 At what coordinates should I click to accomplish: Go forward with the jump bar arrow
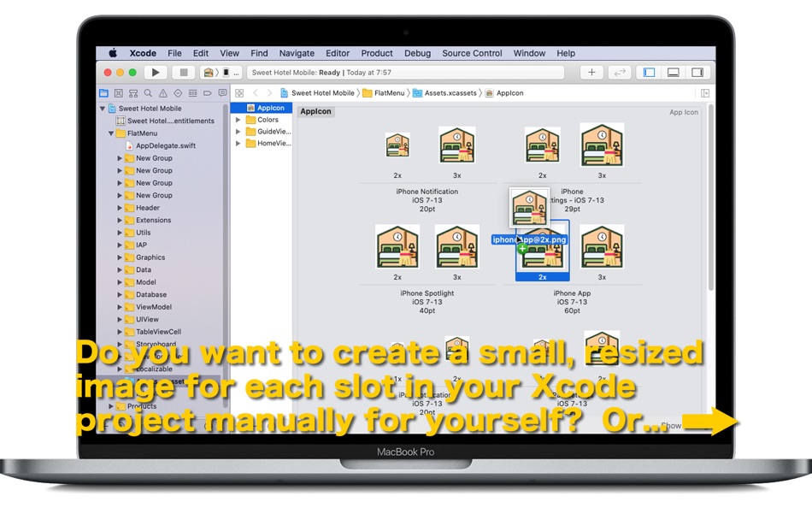[x=269, y=93]
